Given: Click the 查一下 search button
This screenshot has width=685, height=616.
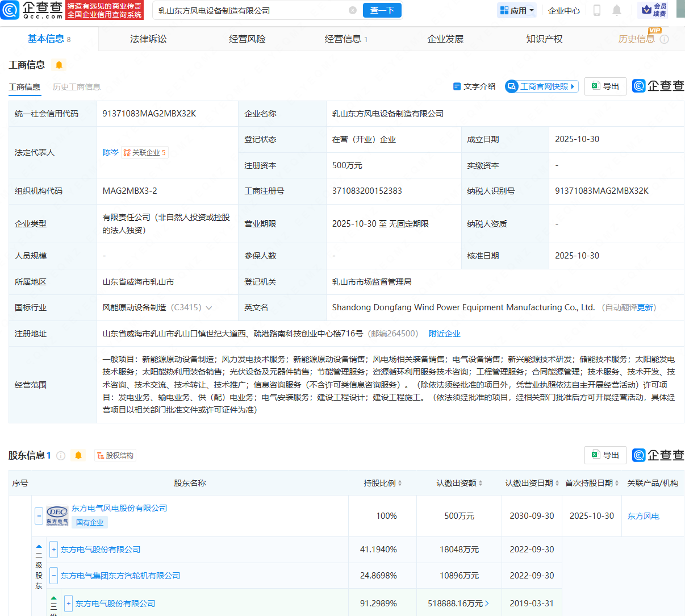Looking at the screenshot, I should 382,10.
